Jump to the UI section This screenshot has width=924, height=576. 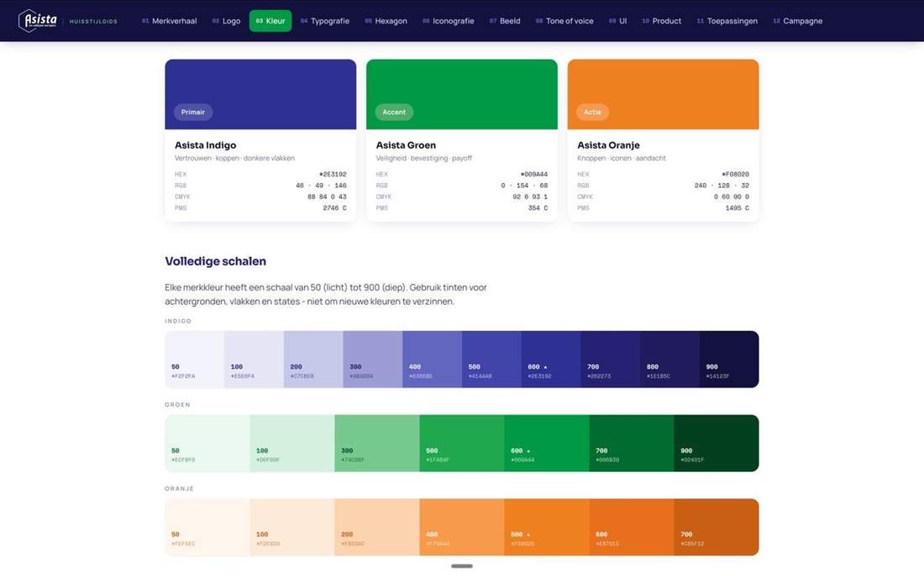[617, 21]
